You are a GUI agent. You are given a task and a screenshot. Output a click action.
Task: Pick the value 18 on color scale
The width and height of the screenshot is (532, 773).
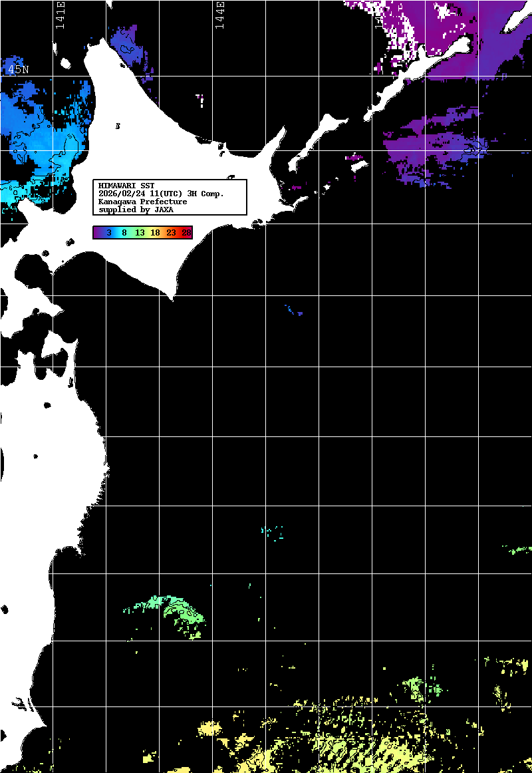155,233
